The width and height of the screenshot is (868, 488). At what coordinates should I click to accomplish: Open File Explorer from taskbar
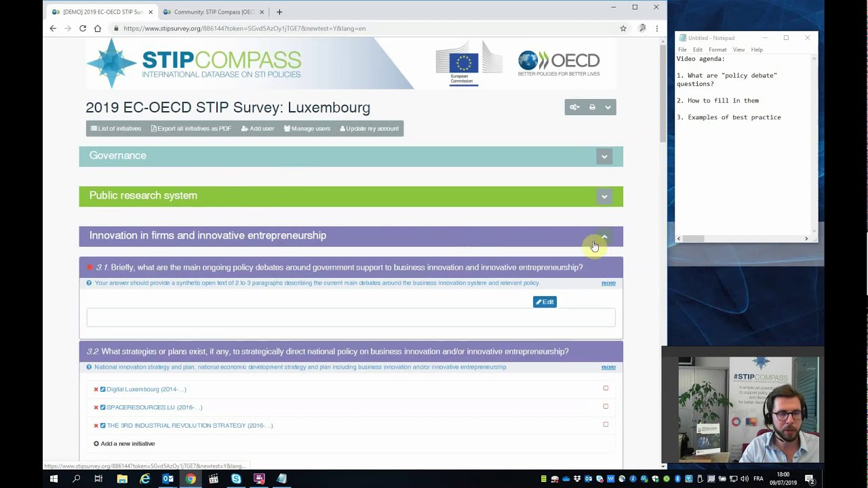(122, 479)
